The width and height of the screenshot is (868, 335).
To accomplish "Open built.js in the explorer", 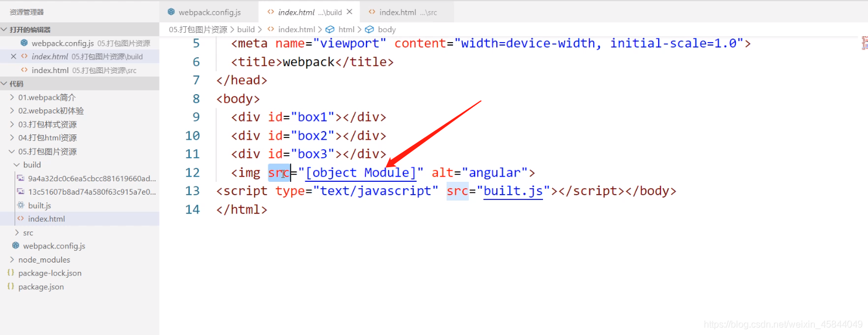I will point(79,205).
